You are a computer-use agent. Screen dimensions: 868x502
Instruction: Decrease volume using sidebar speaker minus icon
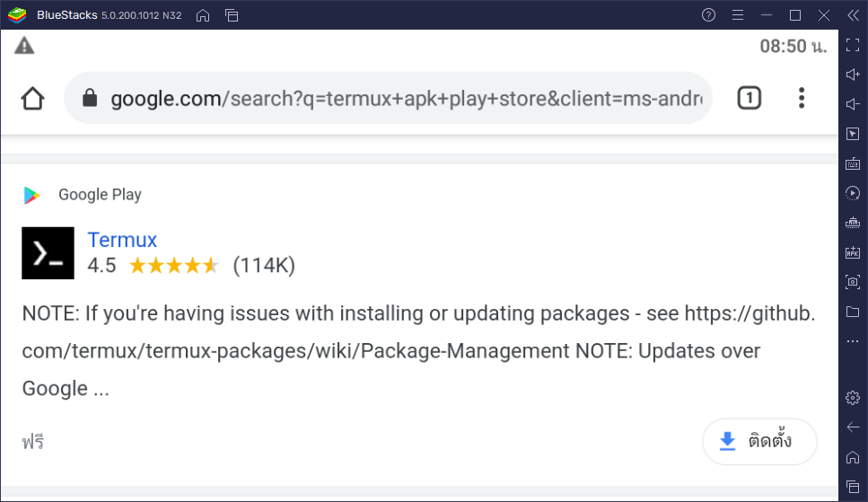tap(853, 104)
